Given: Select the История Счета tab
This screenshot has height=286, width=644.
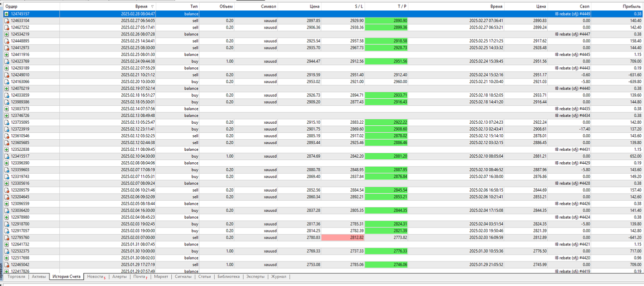Looking at the screenshot, I should coord(66,277).
